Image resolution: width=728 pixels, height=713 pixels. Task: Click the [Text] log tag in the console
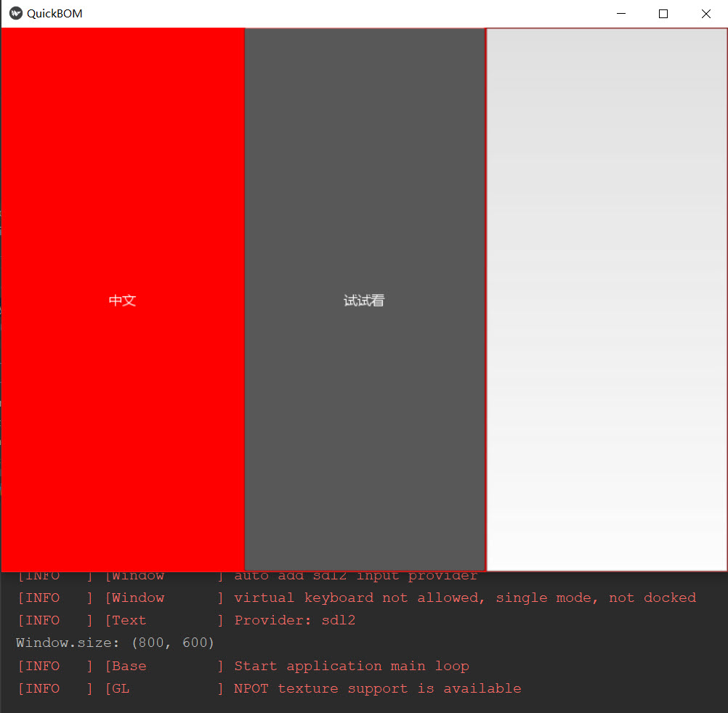(126, 620)
